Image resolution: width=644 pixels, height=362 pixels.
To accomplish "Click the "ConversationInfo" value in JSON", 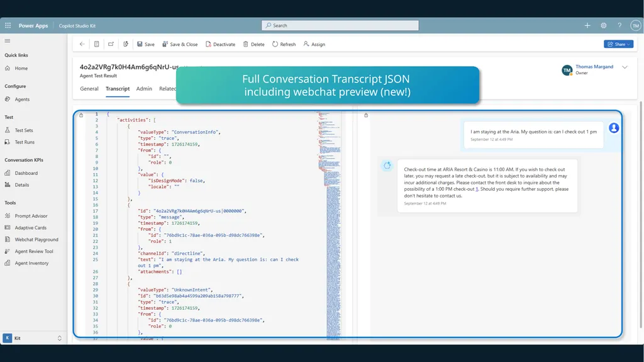I will click(x=195, y=132).
